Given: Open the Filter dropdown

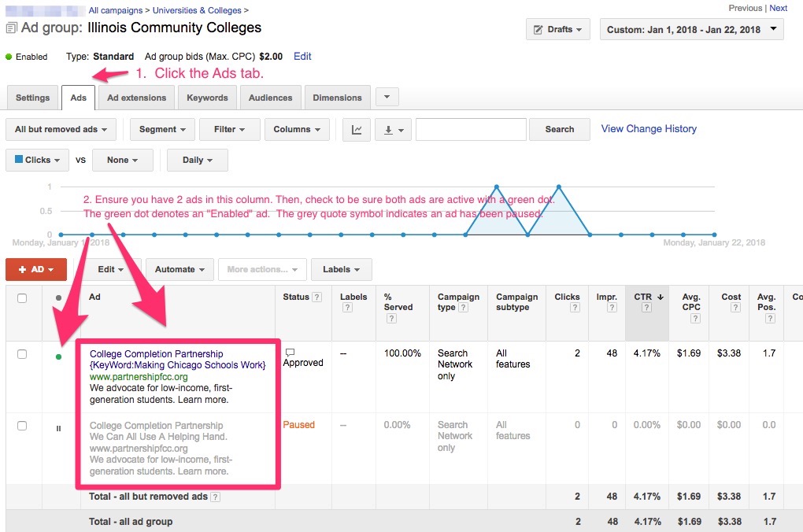Looking at the screenshot, I should (x=229, y=130).
